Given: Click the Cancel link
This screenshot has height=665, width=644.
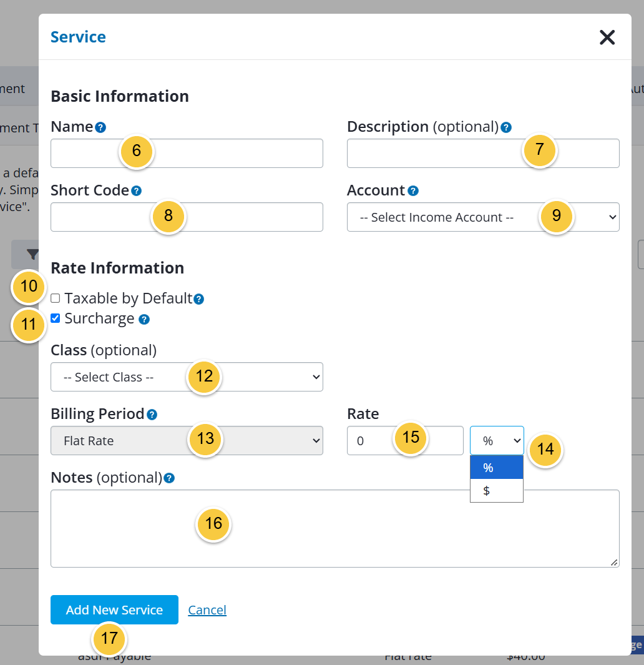Looking at the screenshot, I should point(207,610).
